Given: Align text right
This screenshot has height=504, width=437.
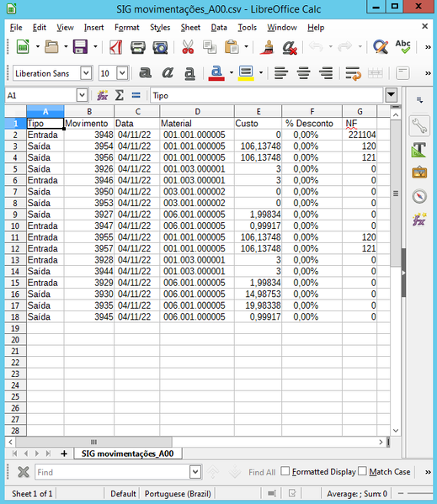Looking at the screenshot, I should [326, 73].
